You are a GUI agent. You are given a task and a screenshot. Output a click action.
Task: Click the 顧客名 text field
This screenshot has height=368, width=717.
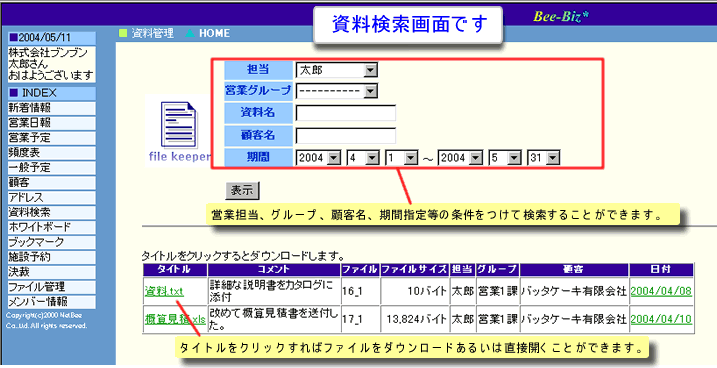pos(346,136)
